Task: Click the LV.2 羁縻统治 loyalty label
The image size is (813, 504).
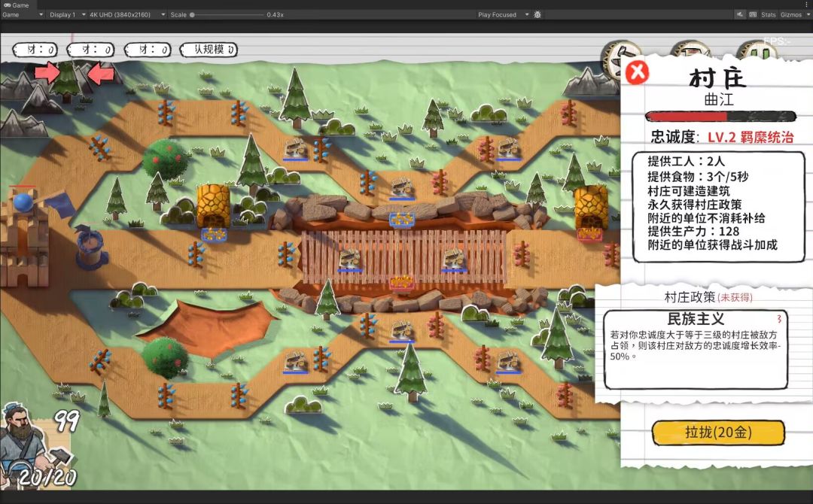Action: [x=751, y=137]
